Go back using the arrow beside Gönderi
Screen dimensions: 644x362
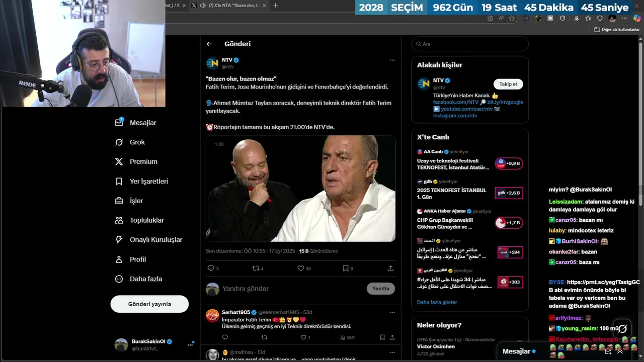coord(209,44)
